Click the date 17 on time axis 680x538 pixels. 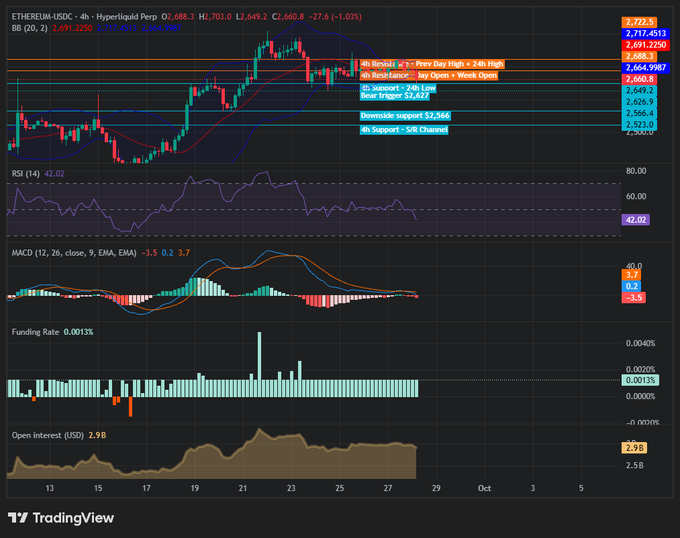tap(147, 488)
